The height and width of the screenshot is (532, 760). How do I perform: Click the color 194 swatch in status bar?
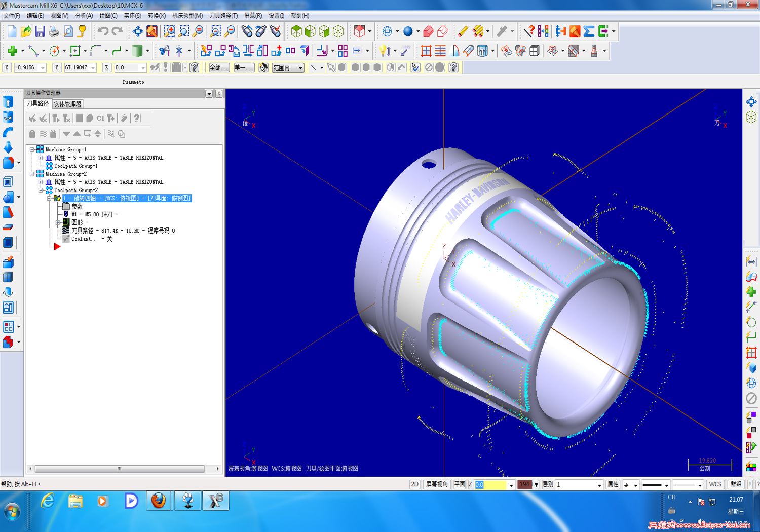point(524,484)
